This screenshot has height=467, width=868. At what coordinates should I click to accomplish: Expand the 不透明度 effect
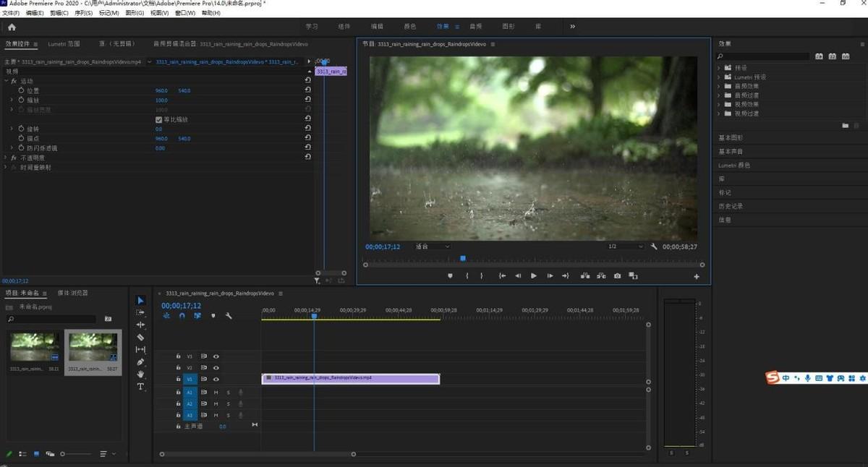7,157
